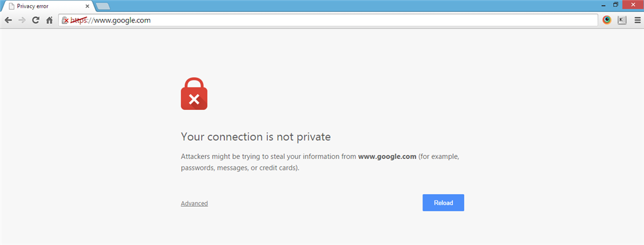Click the K extension icon
644x245 pixels.
[622, 19]
